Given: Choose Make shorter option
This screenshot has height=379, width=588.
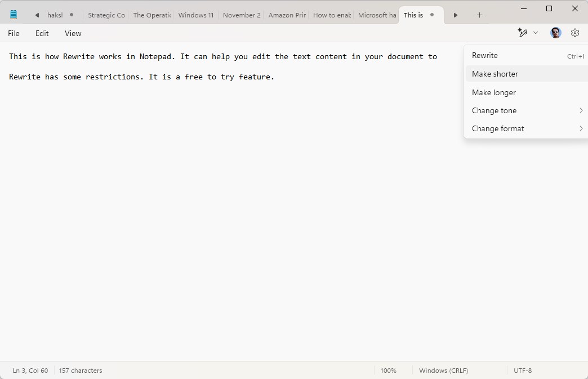Looking at the screenshot, I should click(x=527, y=74).
